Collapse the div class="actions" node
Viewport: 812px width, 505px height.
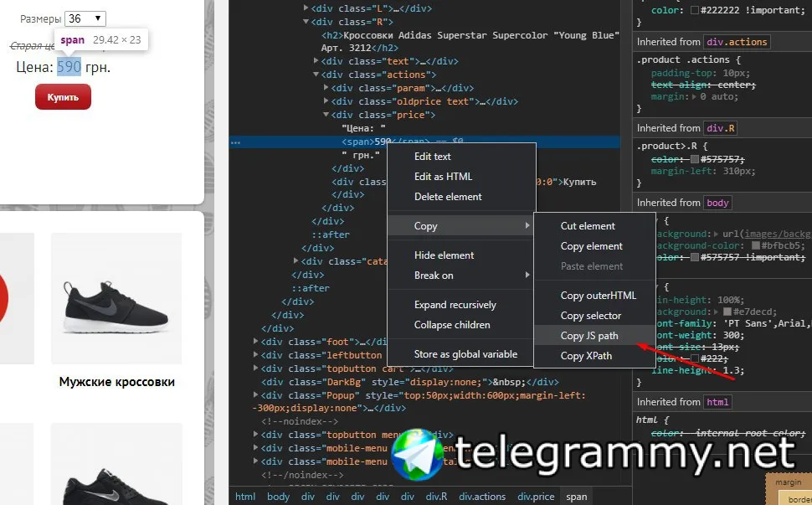(316, 75)
